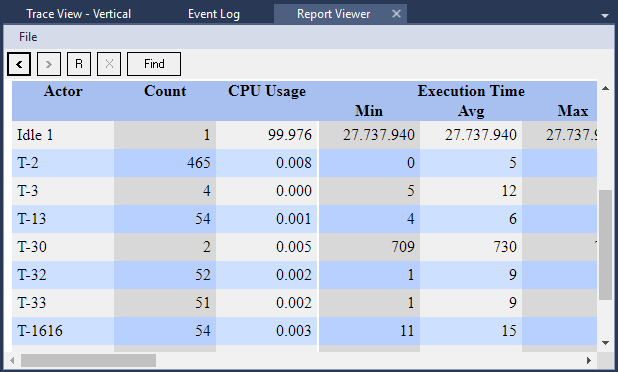Screen dimensions: 618x372
Task: Click the Find button
Action: pos(154,64)
